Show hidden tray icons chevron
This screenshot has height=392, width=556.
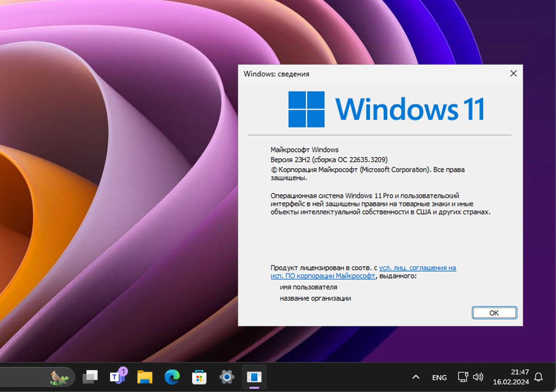[416, 377]
